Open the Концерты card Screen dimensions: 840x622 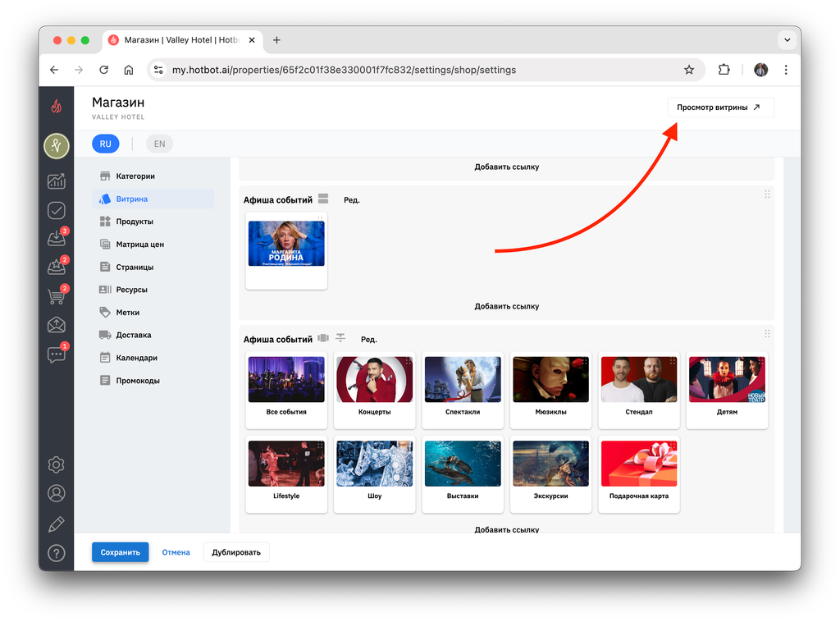(374, 390)
